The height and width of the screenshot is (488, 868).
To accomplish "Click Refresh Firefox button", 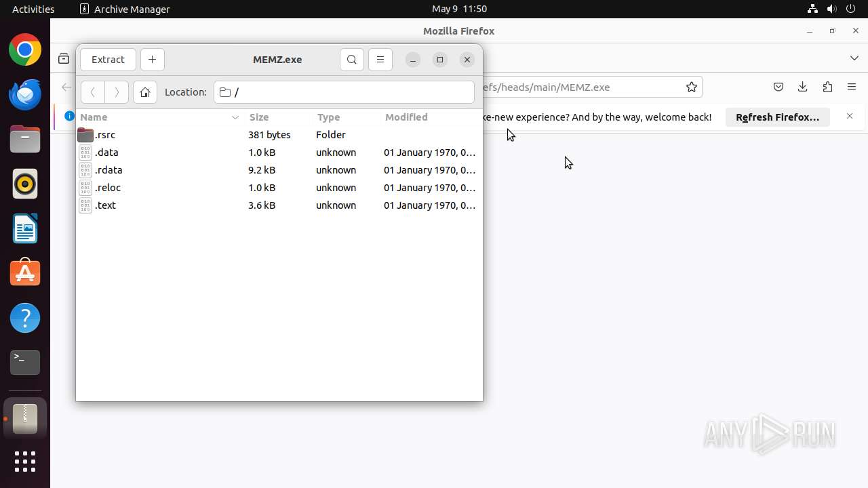I will click(778, 117).
